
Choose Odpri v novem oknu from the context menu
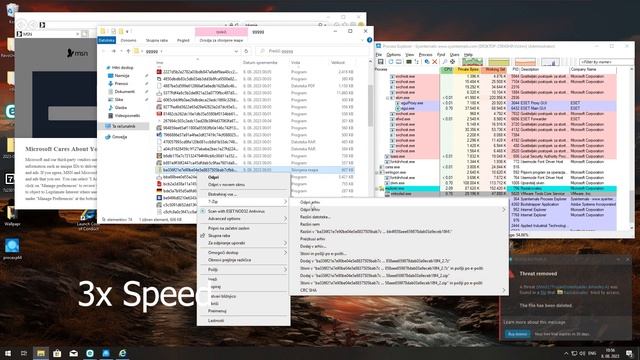(244, 184)
